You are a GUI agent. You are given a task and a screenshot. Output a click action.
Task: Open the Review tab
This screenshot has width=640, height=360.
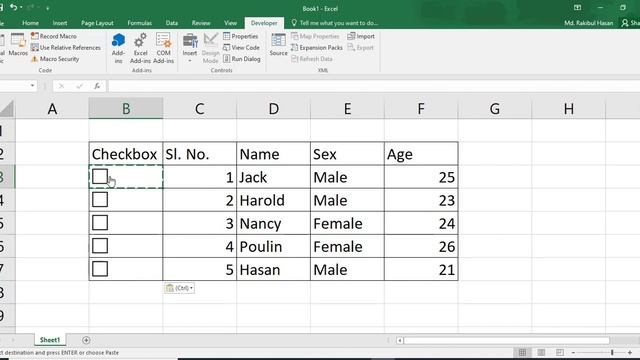(201, 23)
